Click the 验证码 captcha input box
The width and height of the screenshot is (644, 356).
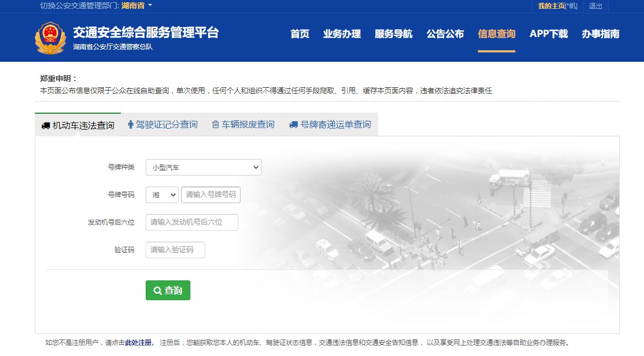point(175,250)
